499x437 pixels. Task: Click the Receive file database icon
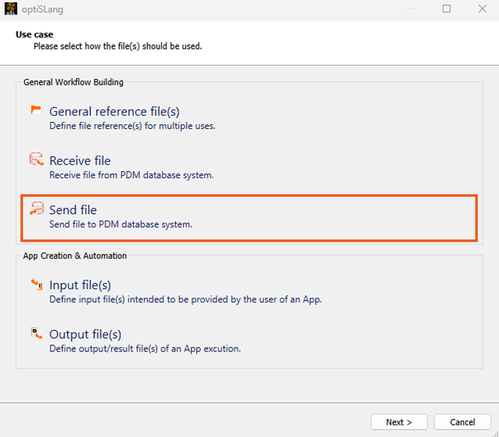click(x=36, y=159)
